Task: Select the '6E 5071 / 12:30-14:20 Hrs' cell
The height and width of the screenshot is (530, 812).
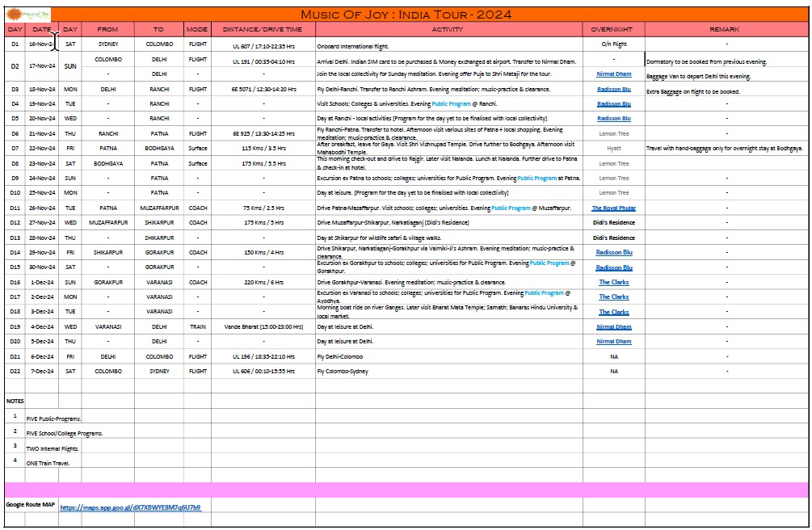Action: 263,89
